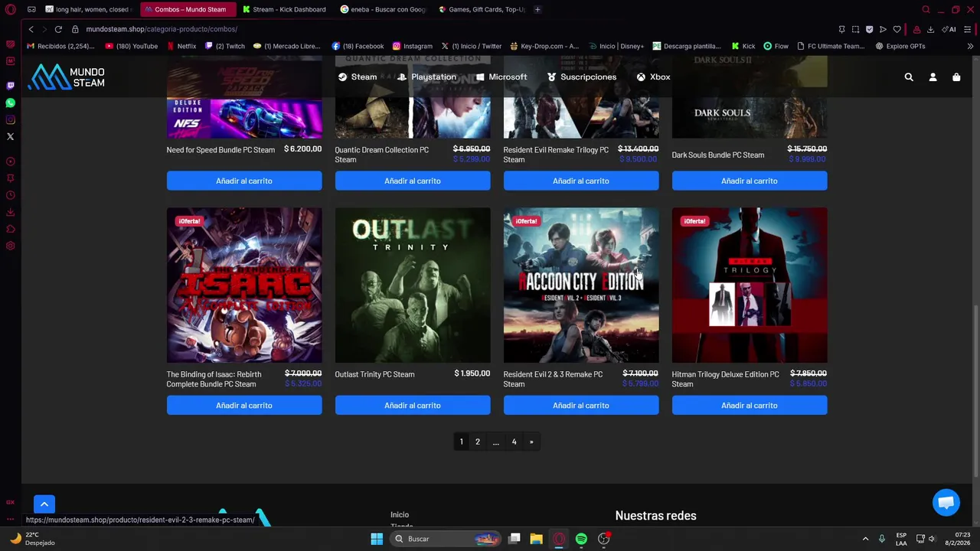Expand the bookmarks bar overflow chevron
The image size is (980, 551).
pos(970,46)
